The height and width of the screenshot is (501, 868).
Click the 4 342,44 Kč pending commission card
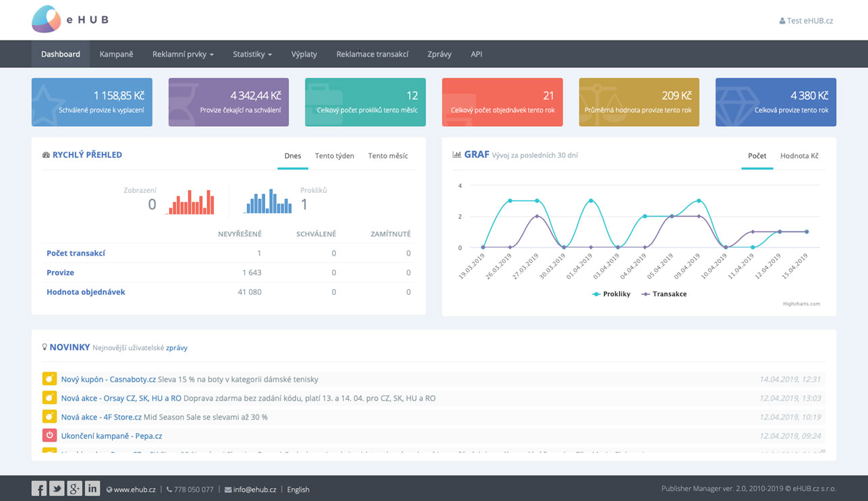point(229,102)
